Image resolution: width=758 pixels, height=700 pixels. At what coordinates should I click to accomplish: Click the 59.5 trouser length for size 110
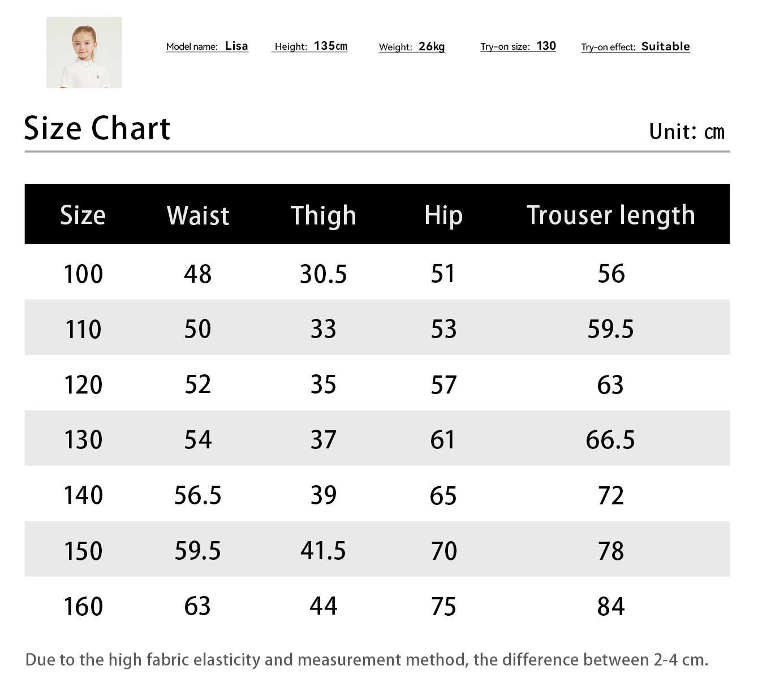[x=610, y=329]
